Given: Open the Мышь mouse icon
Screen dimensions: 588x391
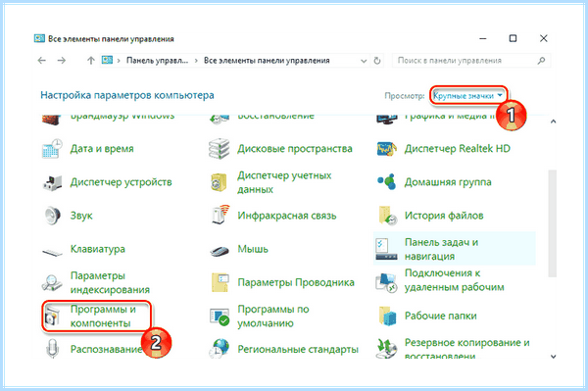Looking at the screenshot, I should point(219,251).
